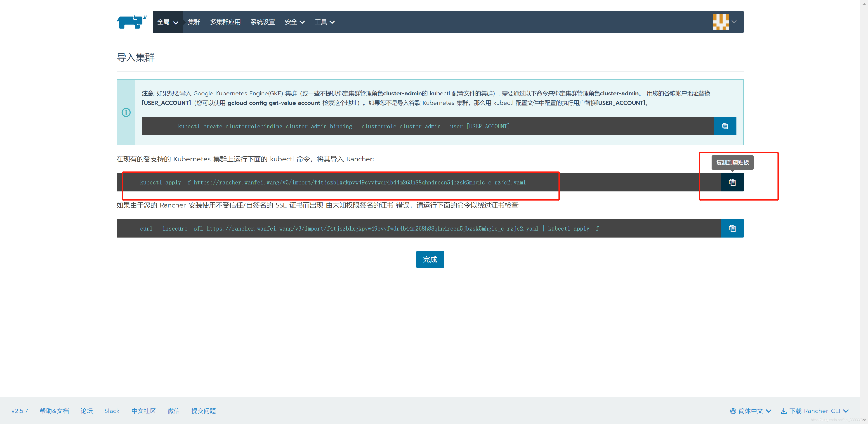Open the 微信 footer link
This screenshot has height=424, width=868.
(174, 411)
